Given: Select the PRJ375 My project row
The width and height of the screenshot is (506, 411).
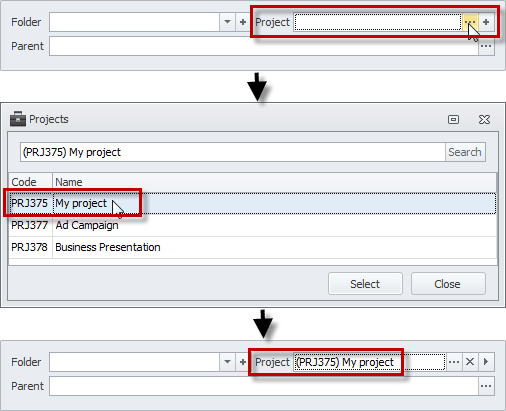Looking at the screenshot, I should click(x=253, y=203).
